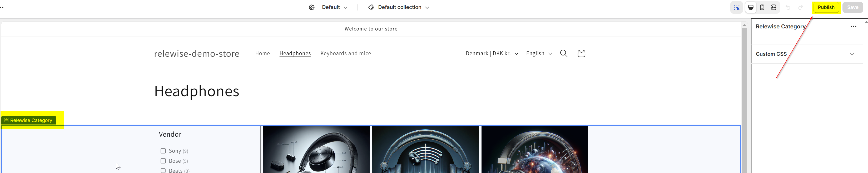
Task: Click the inspector selection tool icon
Action: (x=736, y=7)
